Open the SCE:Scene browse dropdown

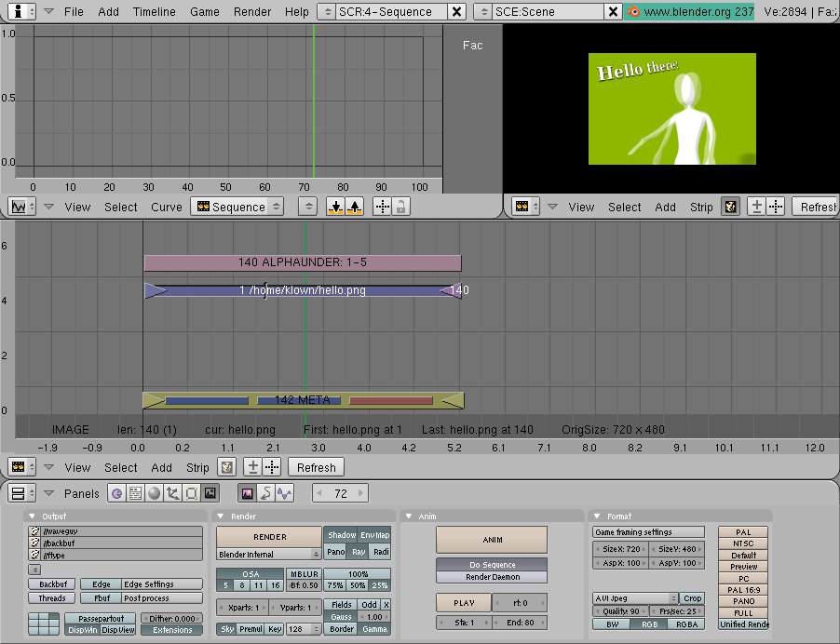coord(483,12)
